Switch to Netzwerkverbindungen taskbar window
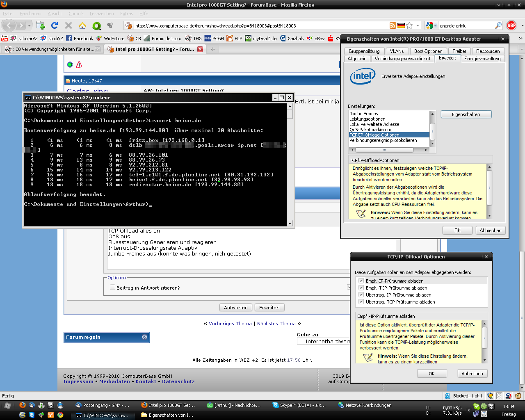 [365, 405]
